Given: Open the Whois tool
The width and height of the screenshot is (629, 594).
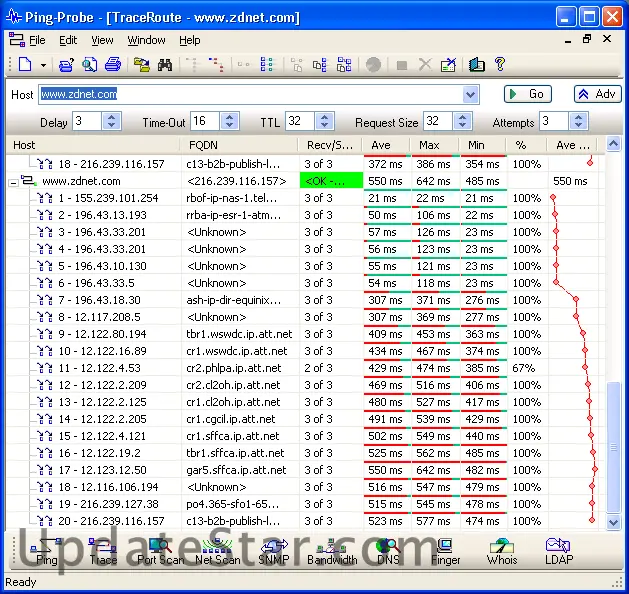Looking at the screenshot, I should point(502,551).
